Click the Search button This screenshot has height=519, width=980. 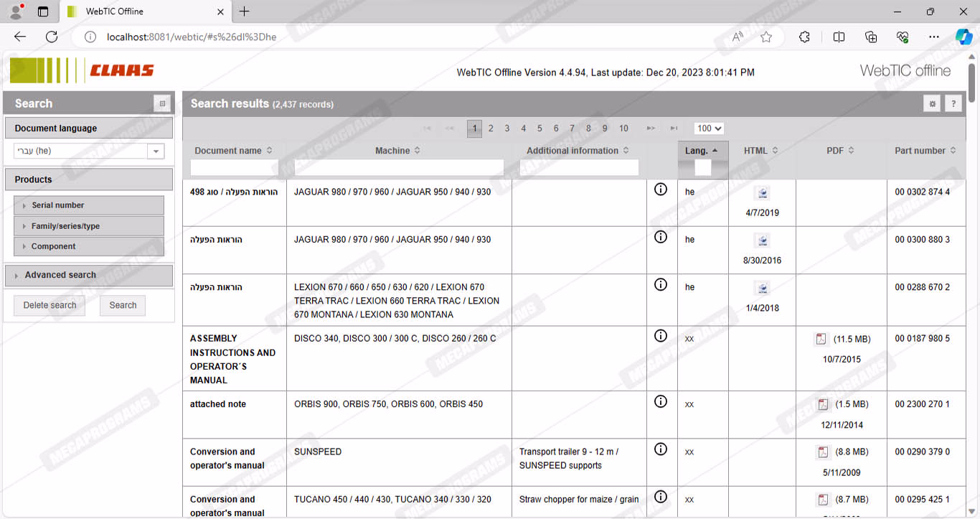[x=123, y=305]
